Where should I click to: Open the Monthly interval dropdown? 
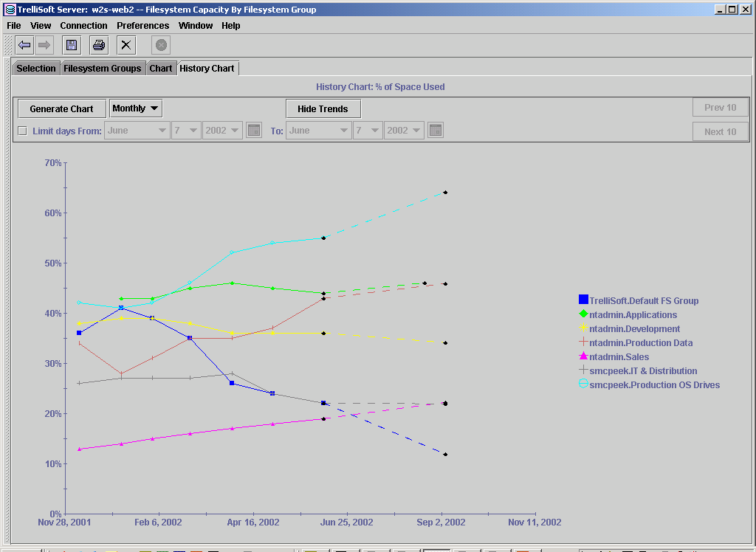point(136,108)
